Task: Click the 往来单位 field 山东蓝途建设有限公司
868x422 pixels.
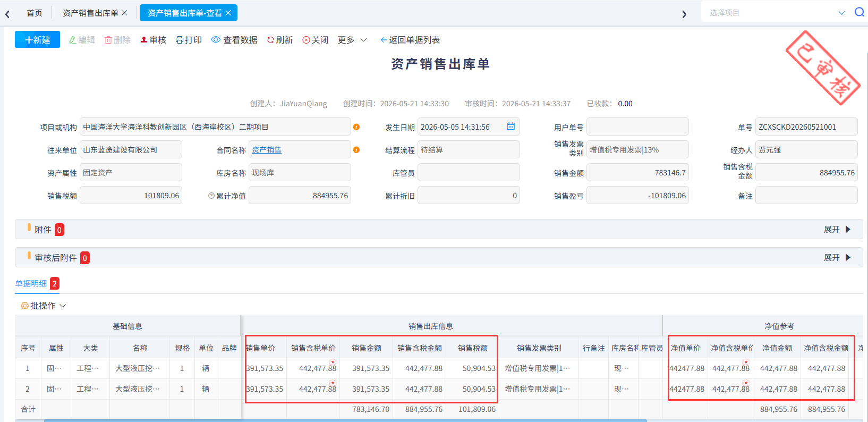Action: [131, 150]
